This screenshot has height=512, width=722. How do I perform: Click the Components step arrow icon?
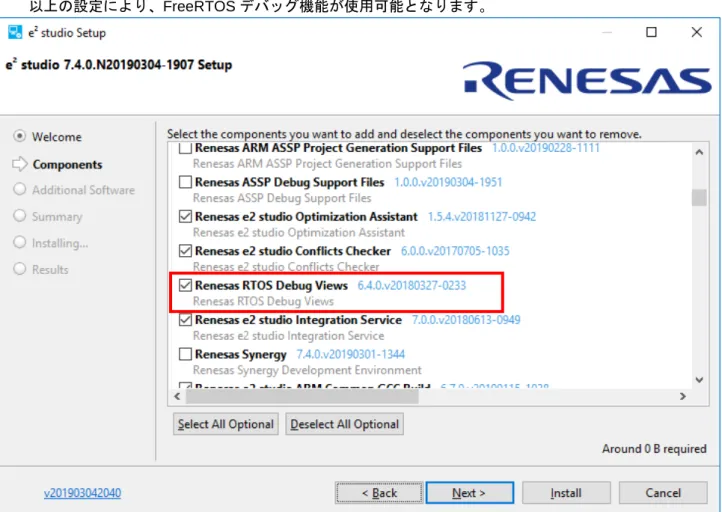[x=20, y=164]
